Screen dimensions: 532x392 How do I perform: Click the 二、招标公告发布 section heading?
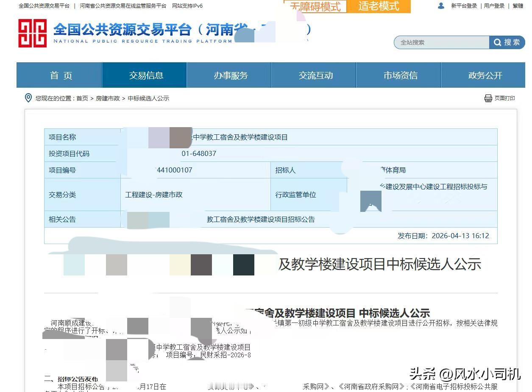(x=71, y=379)
